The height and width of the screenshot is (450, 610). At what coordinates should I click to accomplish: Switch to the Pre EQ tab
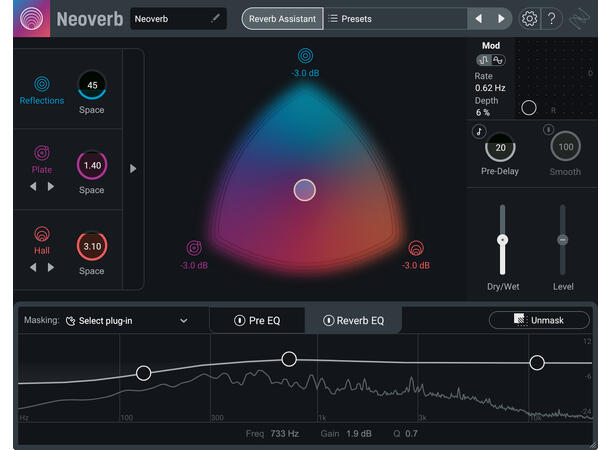(257, 320)
